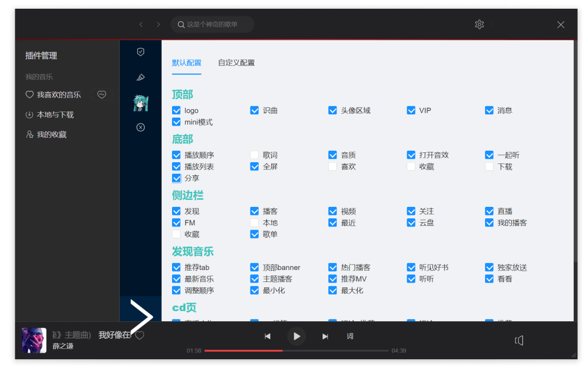This screenshot has width=588, height=368.
Task: Click the artist name 薛之谦
Action: click(x=63, y=346)
